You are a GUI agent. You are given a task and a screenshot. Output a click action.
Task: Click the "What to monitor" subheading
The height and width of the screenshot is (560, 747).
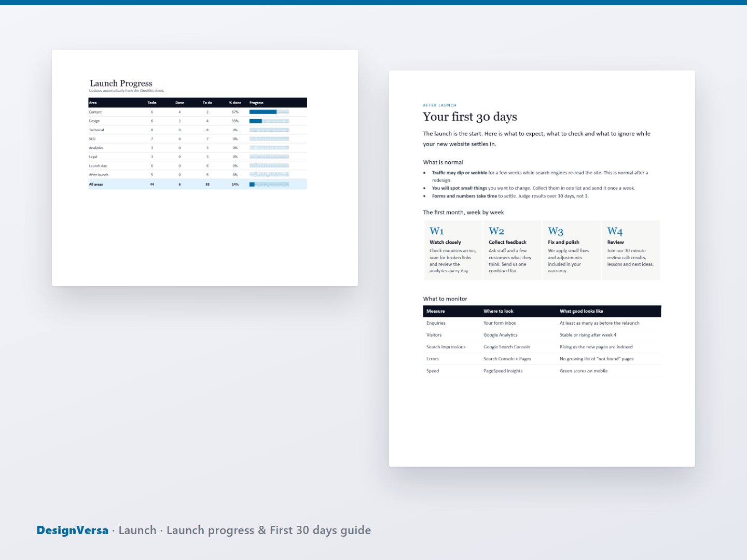coord(445,299)
